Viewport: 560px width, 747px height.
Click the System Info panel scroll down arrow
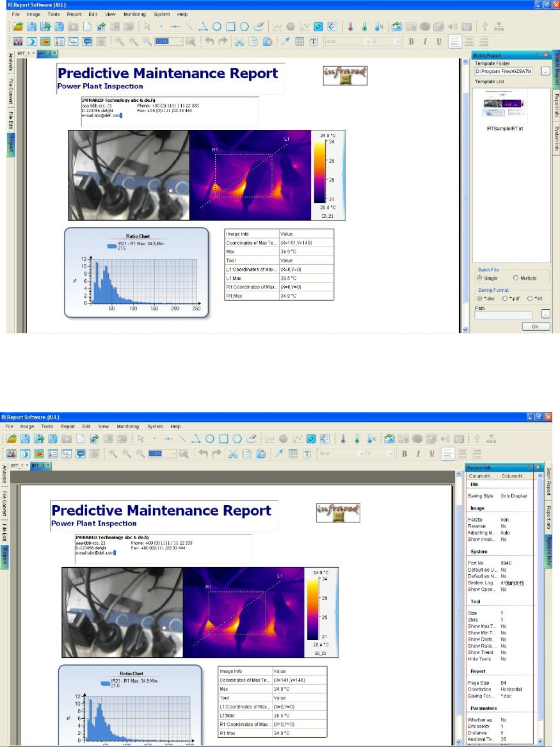pyautogui.click(x=540, y=741)
